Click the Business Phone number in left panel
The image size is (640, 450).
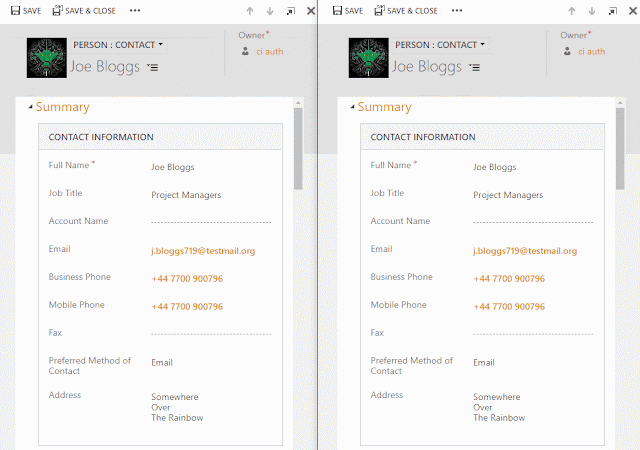coord(187,279)
